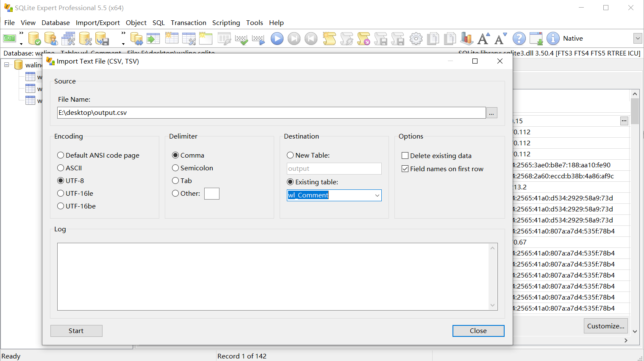The width and height of the screenshot is (644, 361).
Task: Click the File Name input field
Action: pyautogui.click(x=271, y=113)
